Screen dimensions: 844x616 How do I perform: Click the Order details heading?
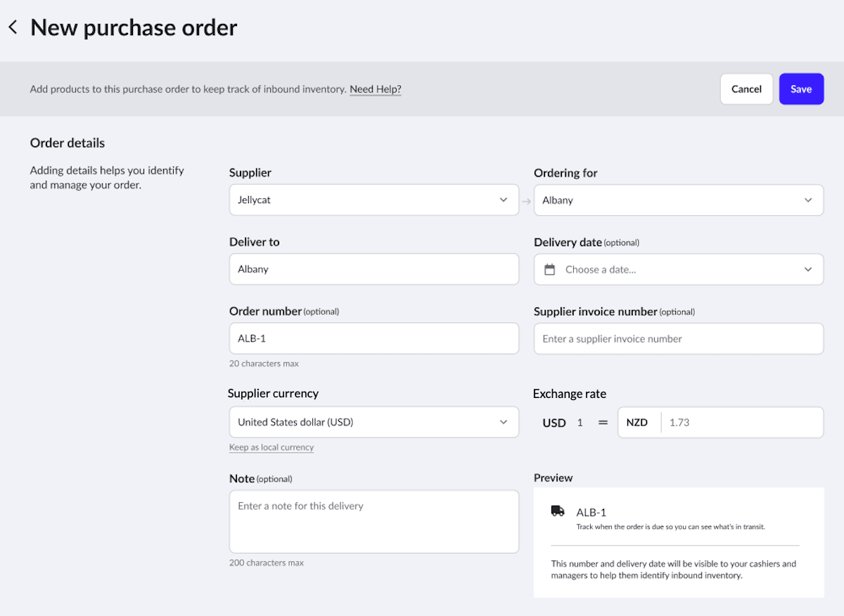(x=68, y=143)
